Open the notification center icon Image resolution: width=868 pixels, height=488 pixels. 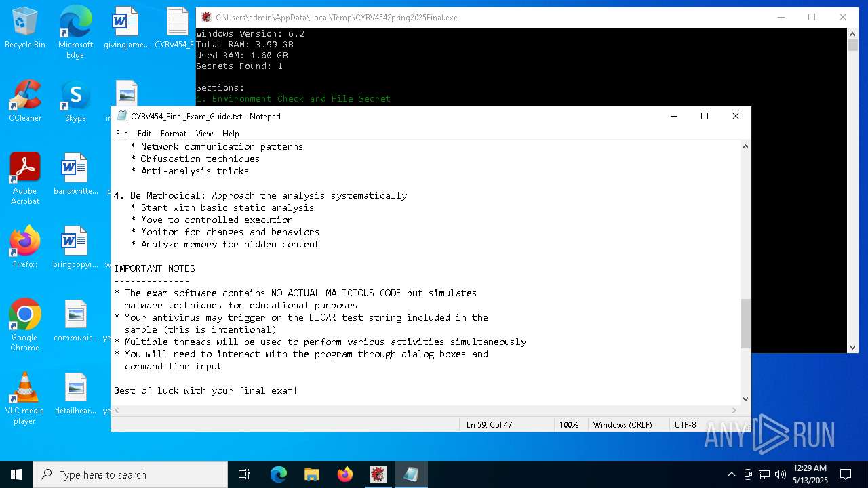(x=846, y=474)
